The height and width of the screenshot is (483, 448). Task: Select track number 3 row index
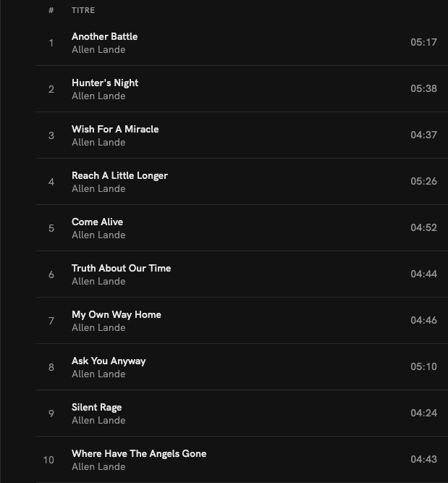coord(51,135)
